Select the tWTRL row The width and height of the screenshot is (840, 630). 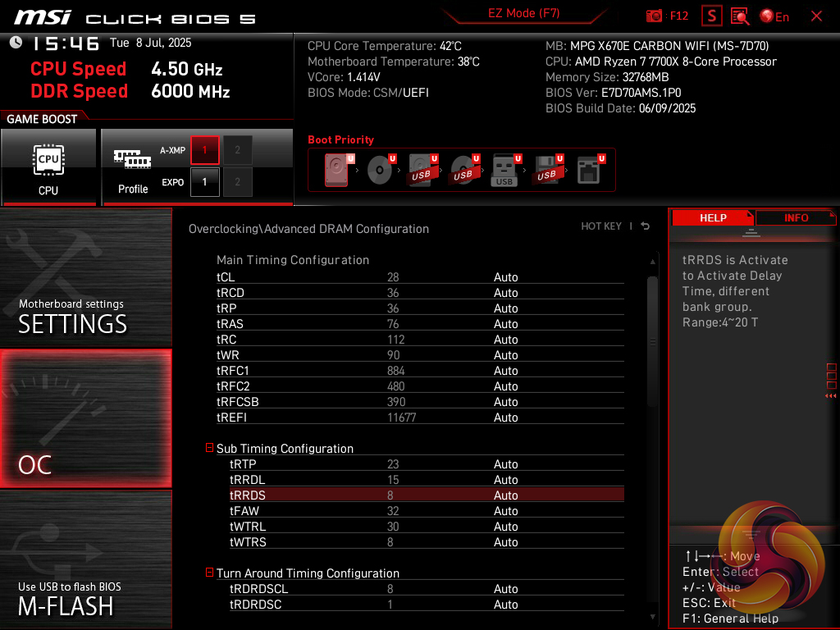pos(427,526)
